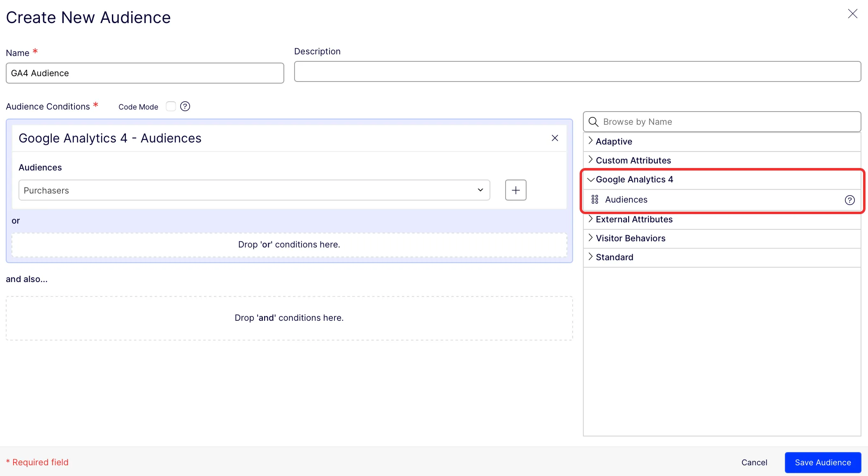Click the 'and' conditions drop zone
Image resolution: width=868 pixels, height=476 pixels.
click(x=289, y=318)
